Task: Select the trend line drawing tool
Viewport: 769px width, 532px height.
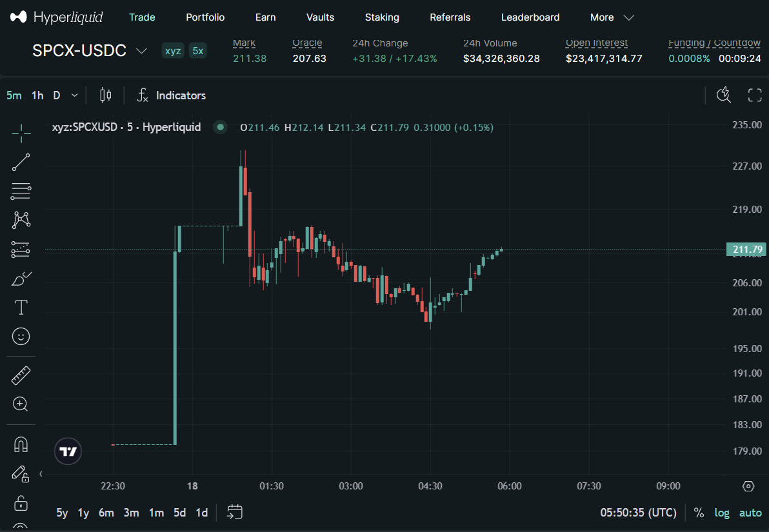Action: (21, 163)
